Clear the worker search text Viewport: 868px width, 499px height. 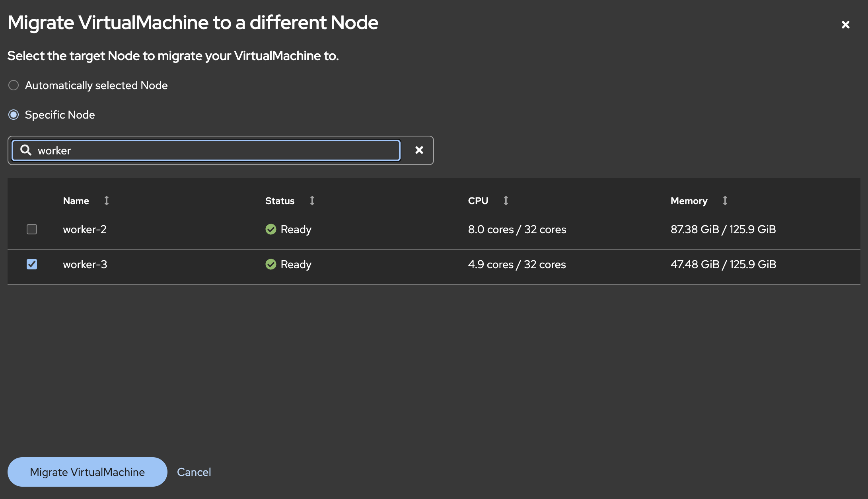click(419, 150)
